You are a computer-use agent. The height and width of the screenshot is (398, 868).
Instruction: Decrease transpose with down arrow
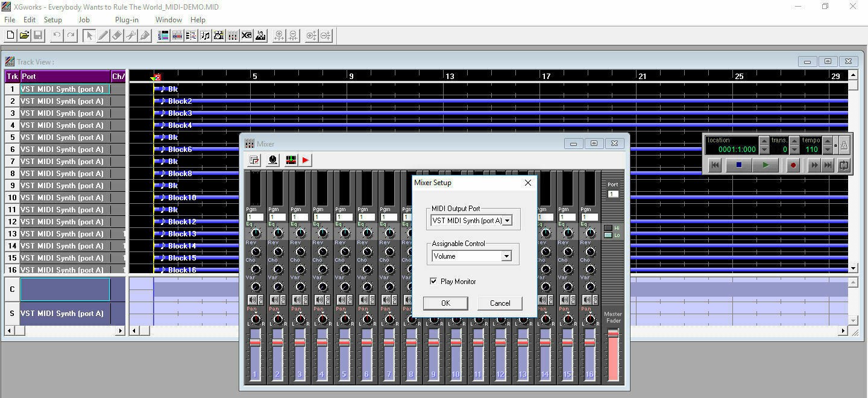[794, 150]
